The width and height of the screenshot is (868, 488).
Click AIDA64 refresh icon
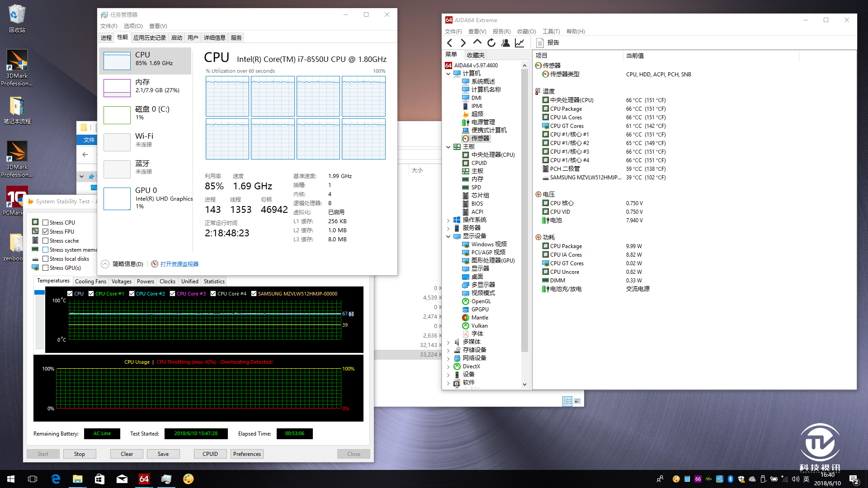pos(491,43)
